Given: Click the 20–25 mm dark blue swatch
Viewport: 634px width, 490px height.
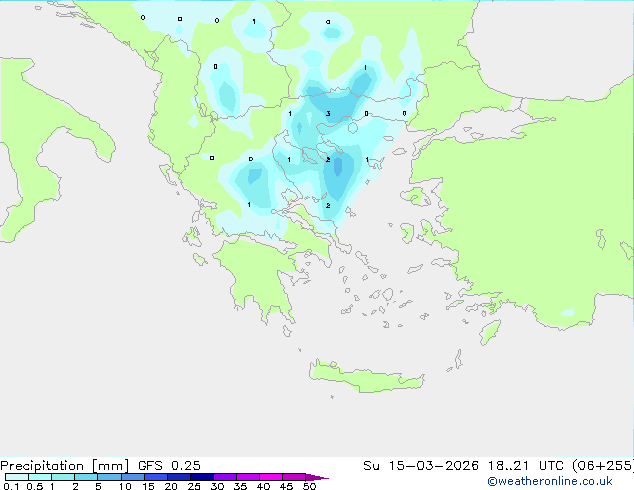Looking at the screenshot, I should [x=179, y=477].
